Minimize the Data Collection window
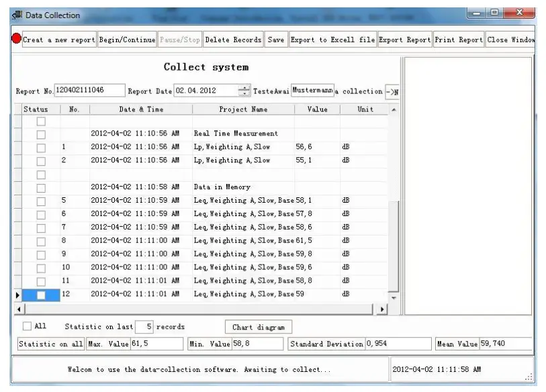 [x=477, y=13]
